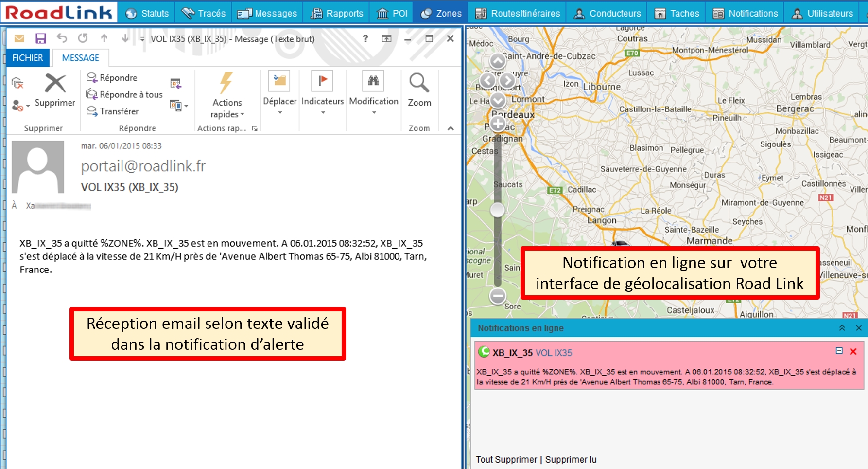Zoom in the map with plus button
868x469 pixels.
pyautogui.click(x=498, y=124)
